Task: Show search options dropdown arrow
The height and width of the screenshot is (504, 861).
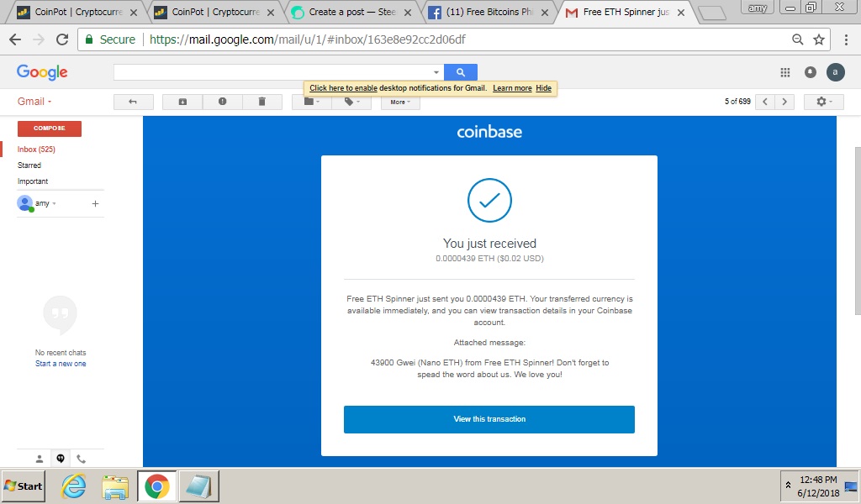Action: click(x=436, y=72)
